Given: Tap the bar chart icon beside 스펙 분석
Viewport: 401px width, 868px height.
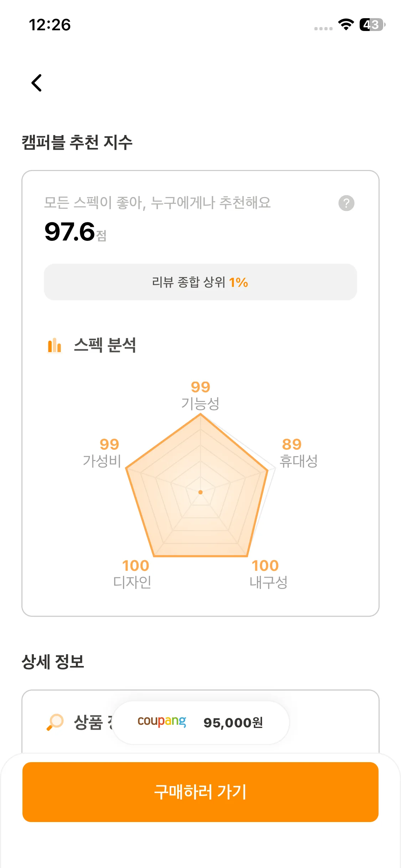Looking at the screenshot, I should point(55,345).
